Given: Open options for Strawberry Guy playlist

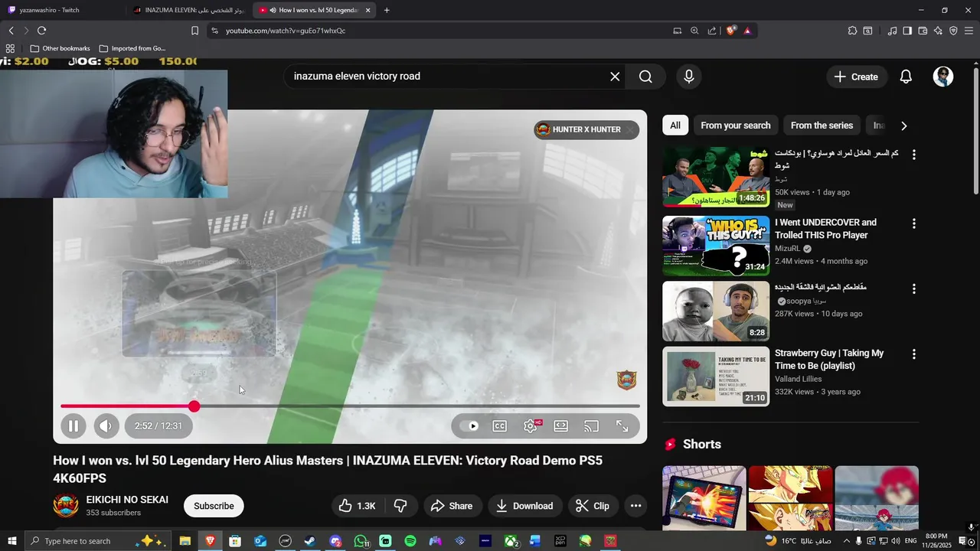Looking at the screenshot, I should [913, 354].
